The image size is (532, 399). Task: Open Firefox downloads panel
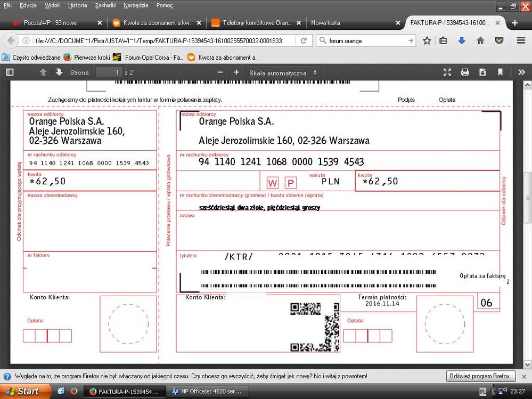tap(462, 40)
